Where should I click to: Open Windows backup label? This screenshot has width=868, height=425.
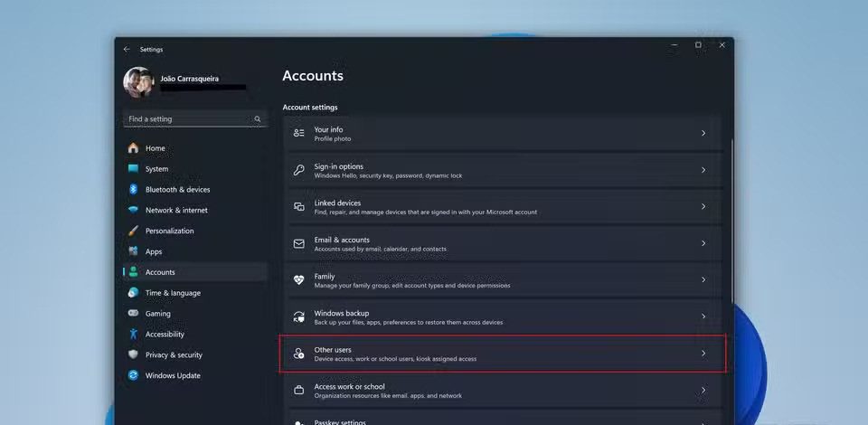(342, 313)
